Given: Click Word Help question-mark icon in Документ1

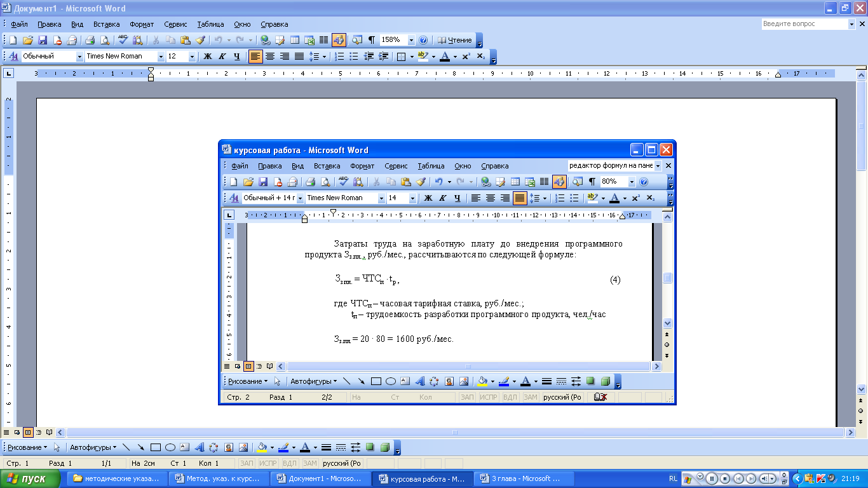Looking at the screenshot, I should coord(424,40).
